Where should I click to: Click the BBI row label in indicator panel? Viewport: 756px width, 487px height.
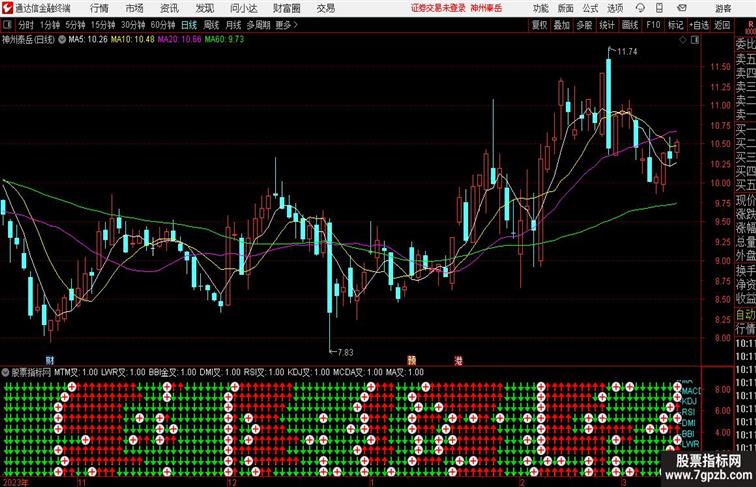pyautogui.click(x=688, y=434)
